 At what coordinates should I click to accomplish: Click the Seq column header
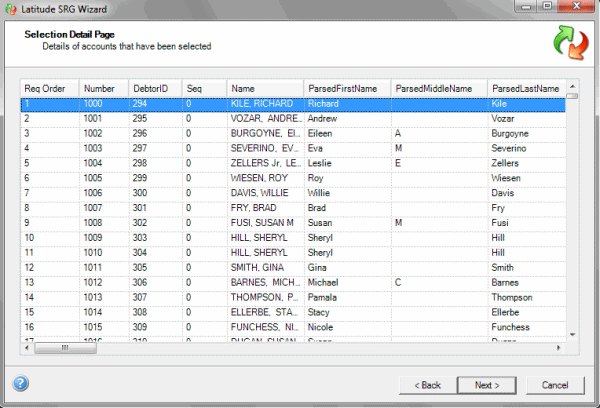tap(204, 89)
